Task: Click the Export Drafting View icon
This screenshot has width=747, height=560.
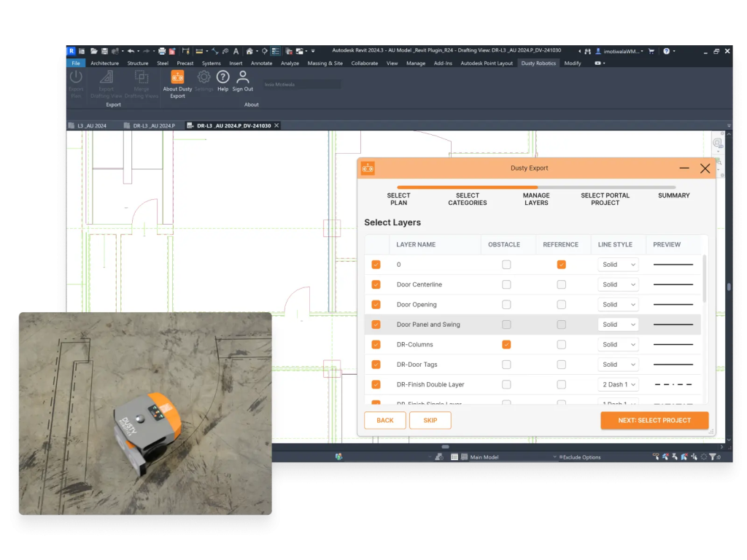Action: click(x=107, y=77)
